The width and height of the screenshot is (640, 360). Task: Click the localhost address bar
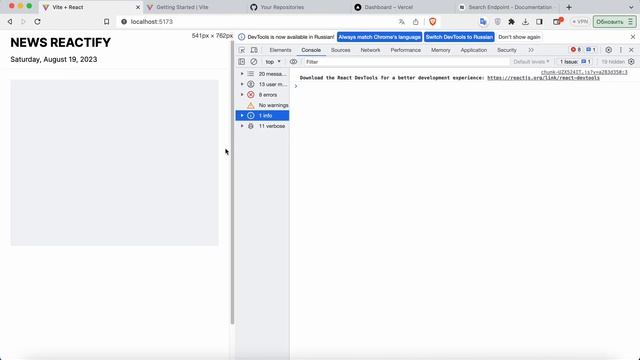click(x=261, y=22)
